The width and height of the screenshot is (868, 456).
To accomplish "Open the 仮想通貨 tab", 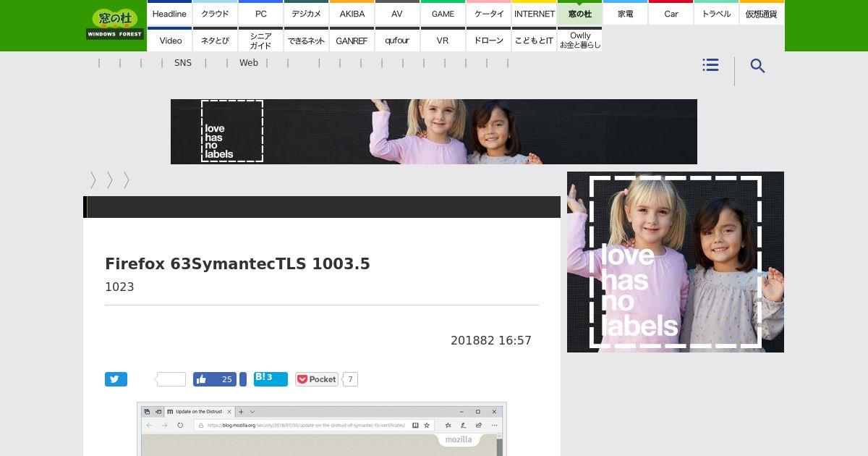I will [x=762, y=13].
